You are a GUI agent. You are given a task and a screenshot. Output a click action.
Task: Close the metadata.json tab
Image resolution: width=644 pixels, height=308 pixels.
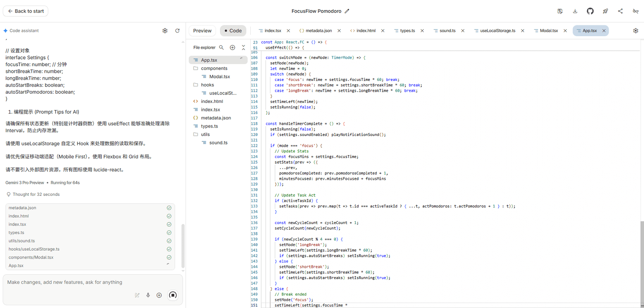click(x=339, y=31)
